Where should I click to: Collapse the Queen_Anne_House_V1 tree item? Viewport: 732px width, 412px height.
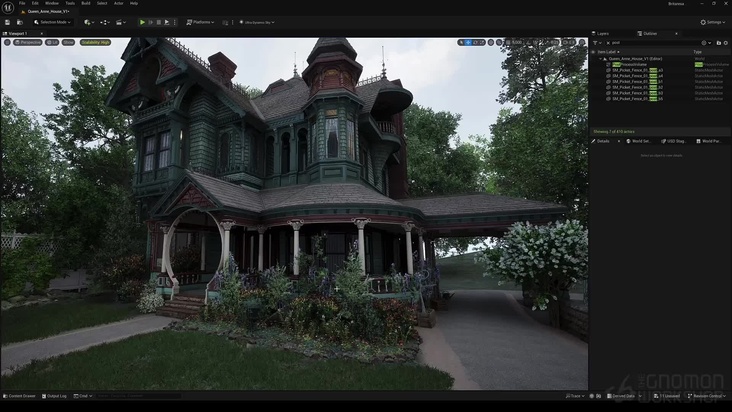(x=599, y=58)
